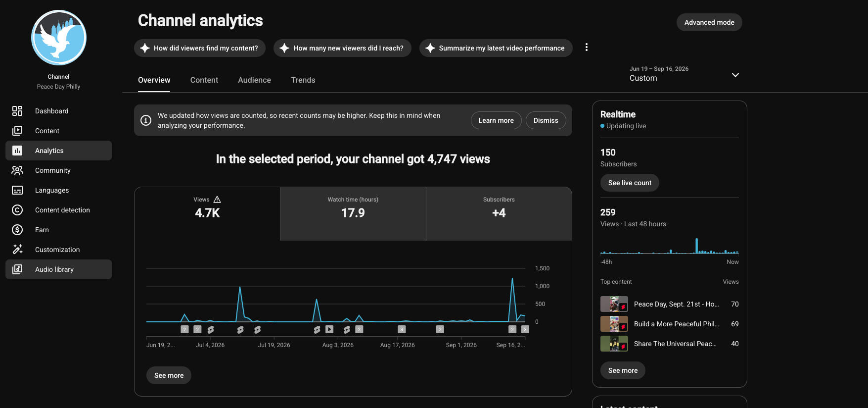Switch to the Trends tab

click(303, 80)
